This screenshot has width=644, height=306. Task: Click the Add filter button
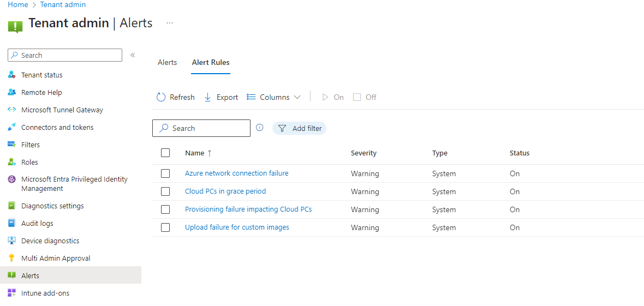point(300,128)
